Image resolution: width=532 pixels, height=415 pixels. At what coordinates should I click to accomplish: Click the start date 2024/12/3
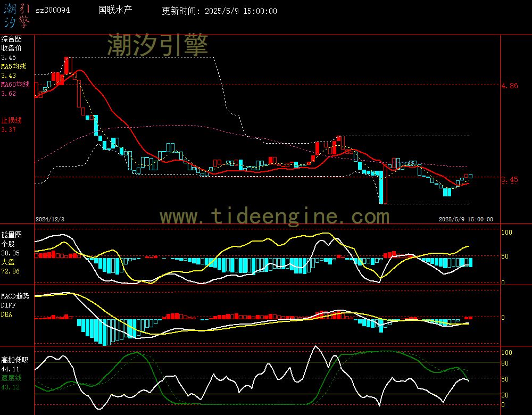[x=50, y=219]
